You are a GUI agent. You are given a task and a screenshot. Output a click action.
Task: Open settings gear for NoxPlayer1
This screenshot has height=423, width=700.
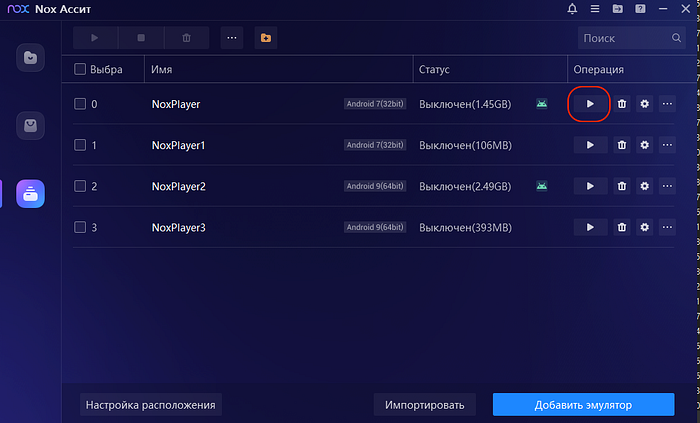(x=645, y=145)
